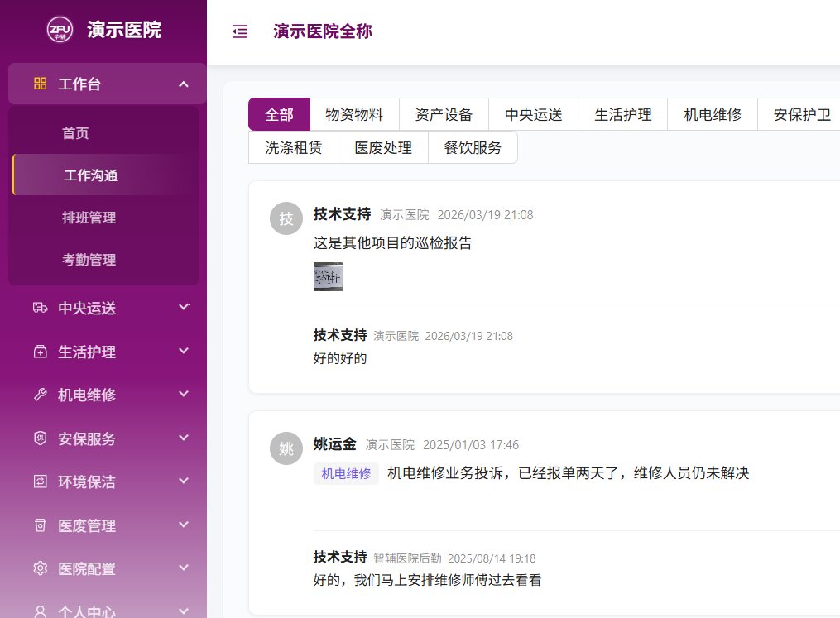Click the message 这是其他项目的巡检报告
Screen dimensions: 840x618
pos(392,242)
